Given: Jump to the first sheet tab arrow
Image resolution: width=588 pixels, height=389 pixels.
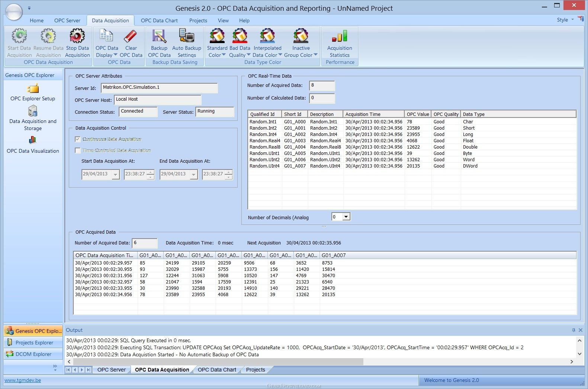Looking at the screenshot, I should pyautogui.click(x=68, y=370).
